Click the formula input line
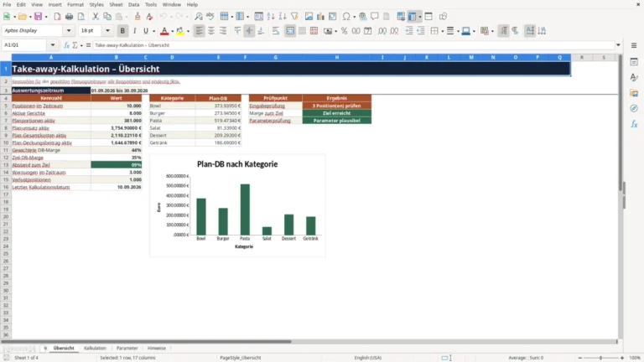Viewport: 644px width, 362px height. tap(353, 45)
